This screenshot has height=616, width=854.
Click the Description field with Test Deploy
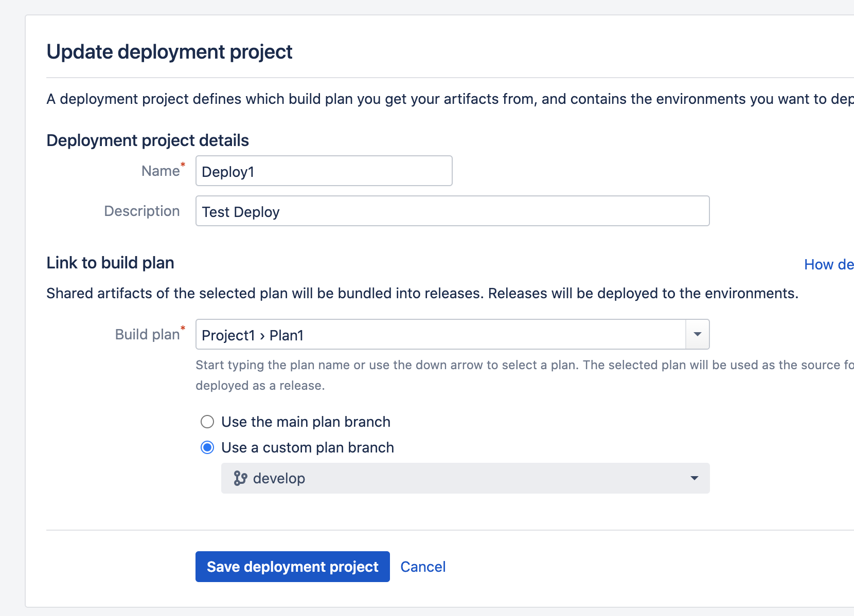tap(453, 211)
